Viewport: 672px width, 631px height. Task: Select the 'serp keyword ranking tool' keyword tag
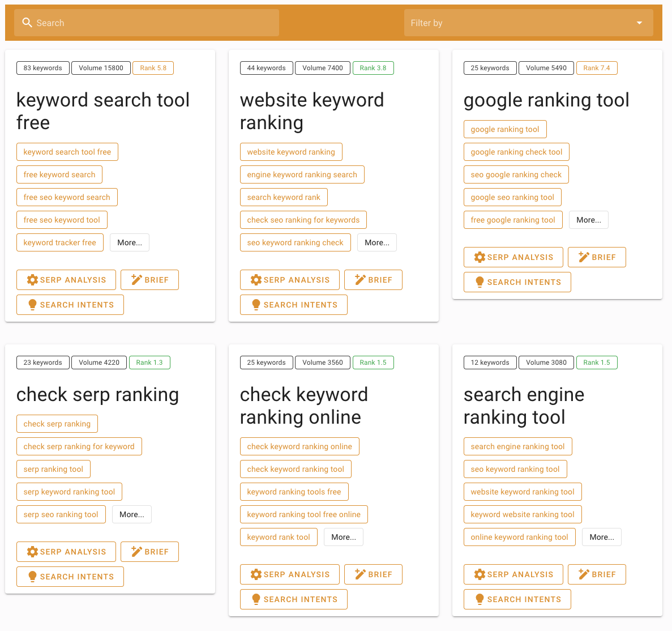pyautogui.click(x=69, y=491)
